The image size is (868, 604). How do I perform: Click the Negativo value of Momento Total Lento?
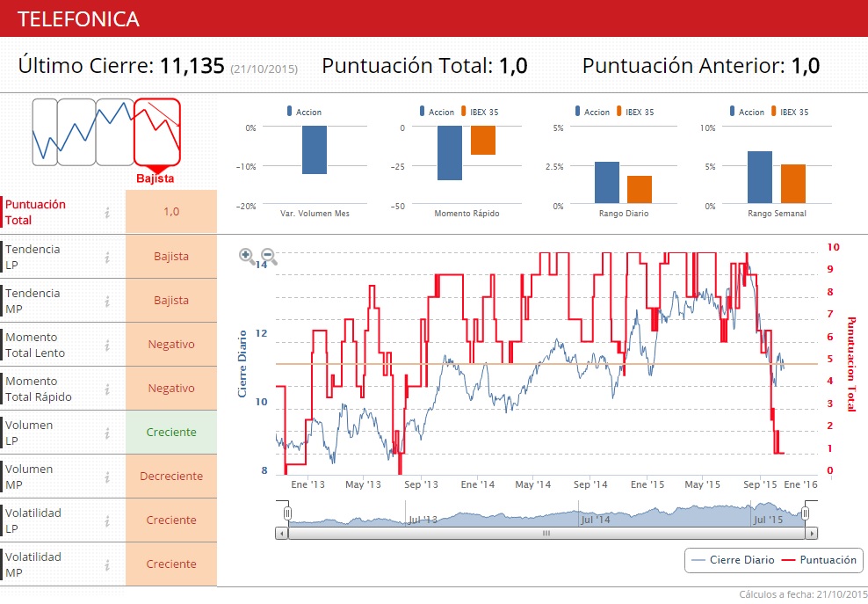171,344
